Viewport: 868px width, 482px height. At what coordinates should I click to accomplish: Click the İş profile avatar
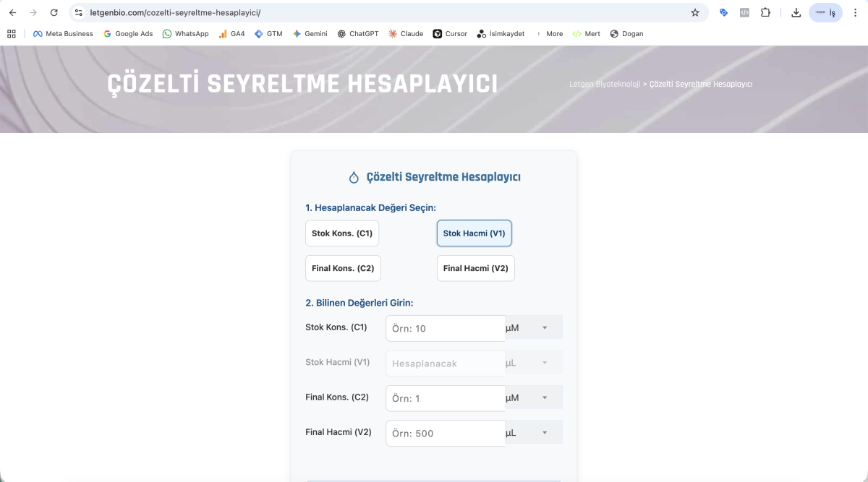tap(825, 12)
